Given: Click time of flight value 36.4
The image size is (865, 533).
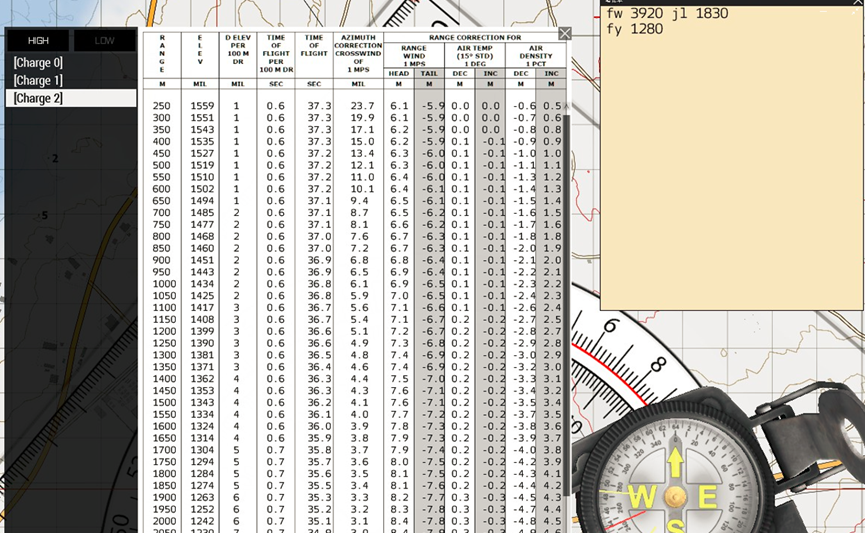Looking at the screenshot, I should click(320, 367).
